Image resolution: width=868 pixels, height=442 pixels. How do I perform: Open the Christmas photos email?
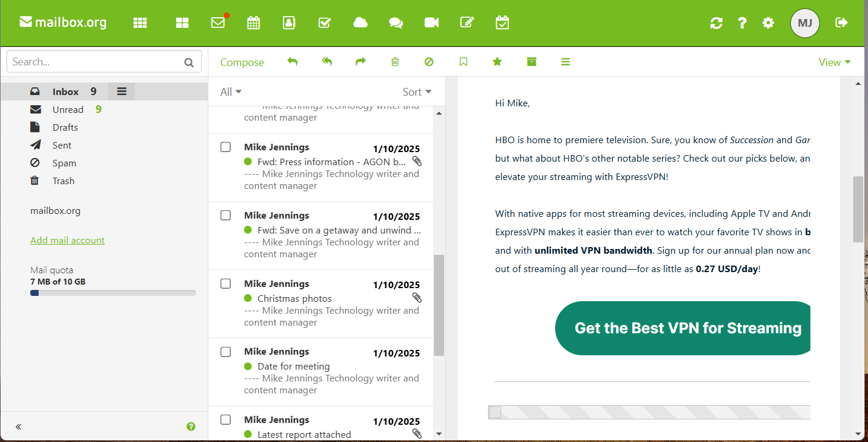click(321, 304)
